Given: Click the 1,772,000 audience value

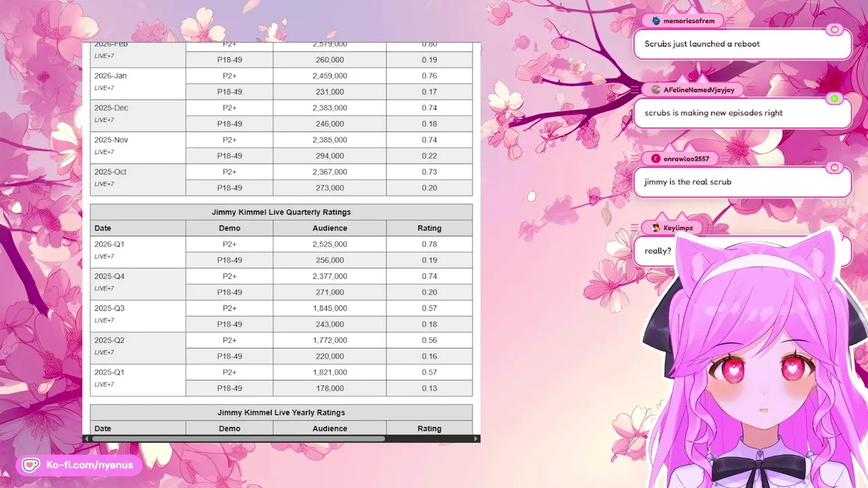Looking at the screenshot, I should (330, 341).
